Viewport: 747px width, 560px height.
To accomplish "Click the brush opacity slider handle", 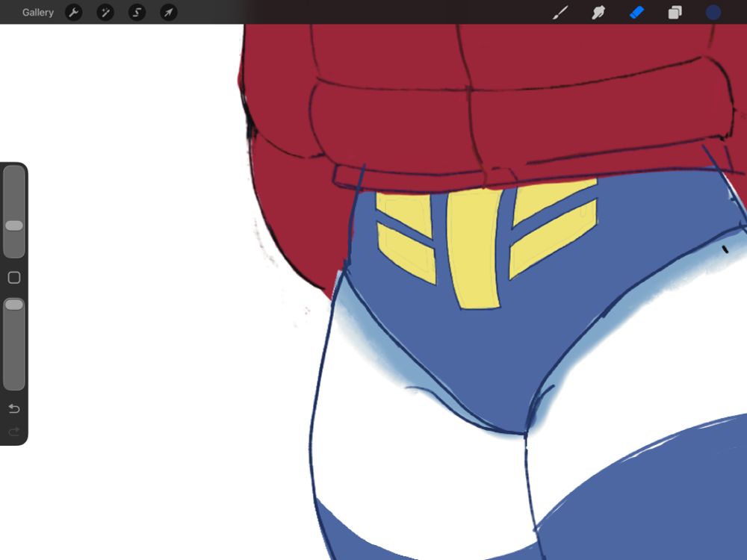I will click(x=13, y=305).
